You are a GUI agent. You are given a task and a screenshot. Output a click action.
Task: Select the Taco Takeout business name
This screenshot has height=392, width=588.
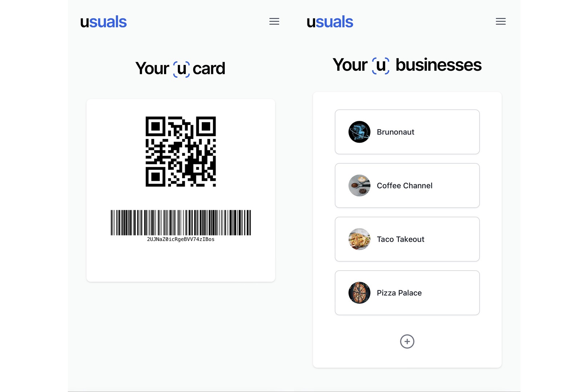pyautogui.click(x=400, y=240)
